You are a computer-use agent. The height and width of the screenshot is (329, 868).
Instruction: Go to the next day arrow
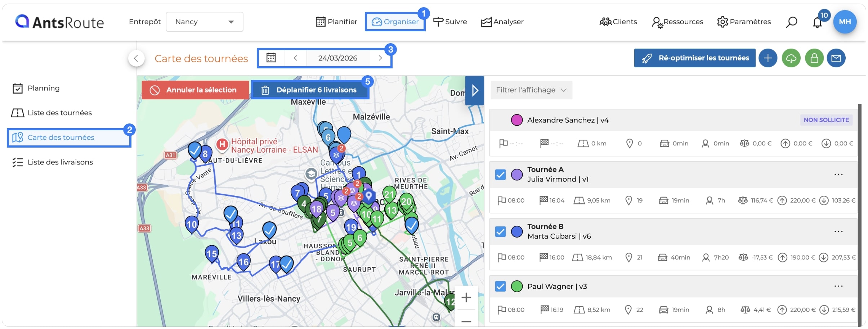(x=380, y=58)
